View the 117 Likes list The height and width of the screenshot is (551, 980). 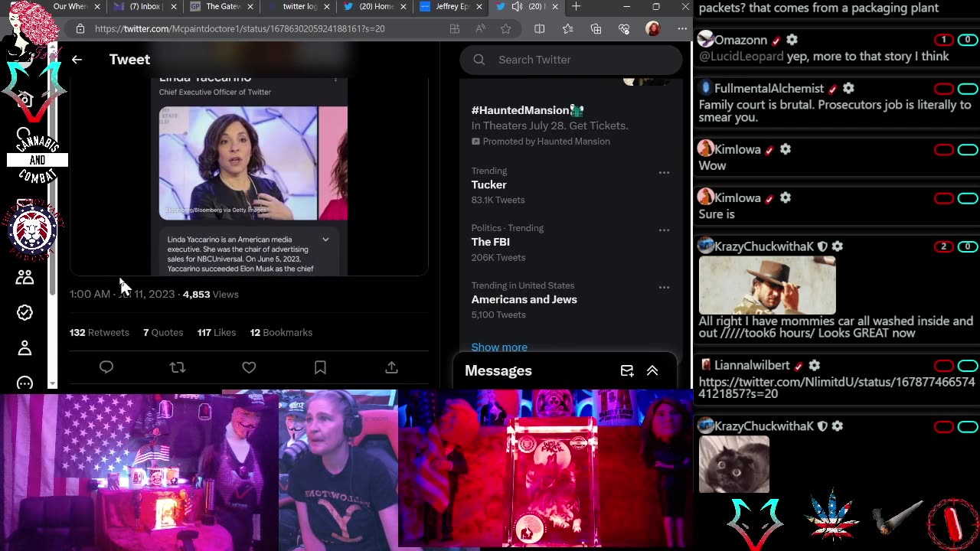click(x=217, y=332)
